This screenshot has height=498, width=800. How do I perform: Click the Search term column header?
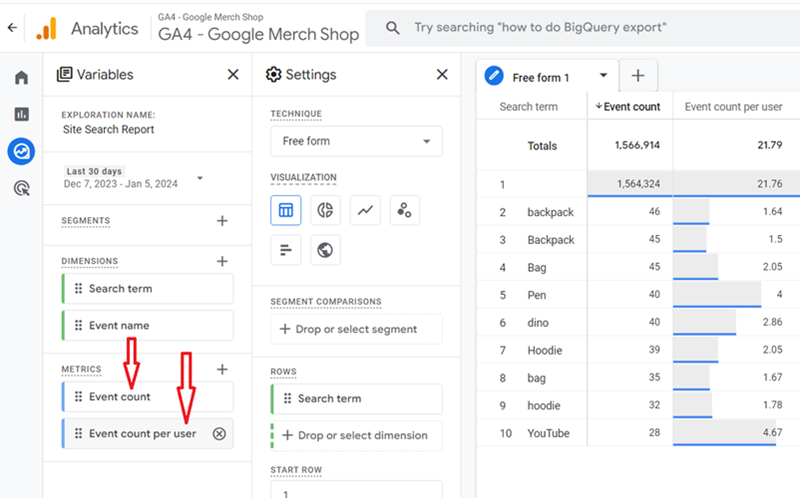tap(529, 107)
